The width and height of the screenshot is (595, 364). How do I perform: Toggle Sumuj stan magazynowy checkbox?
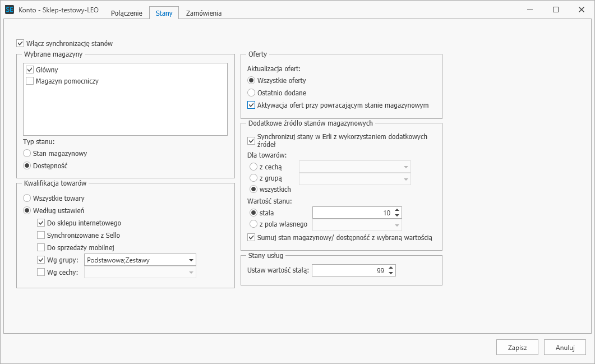[x=251, y=238]
